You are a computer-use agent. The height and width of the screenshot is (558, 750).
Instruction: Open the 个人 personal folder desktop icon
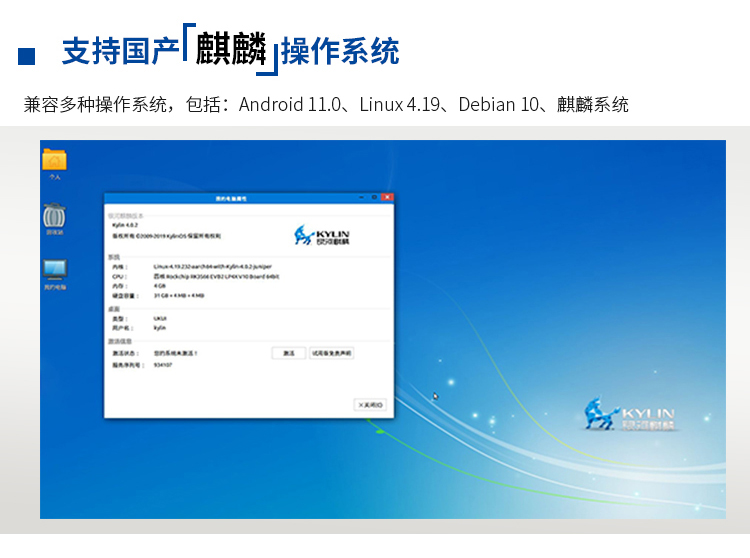click(55, 160)
